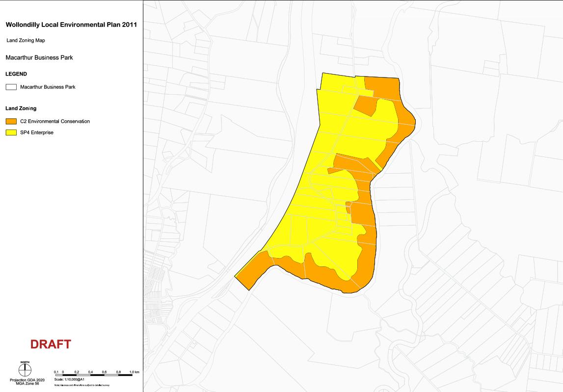Click the areas and dimensions survey note
Viewport: 563px width, 392px height.
point(81,385)
